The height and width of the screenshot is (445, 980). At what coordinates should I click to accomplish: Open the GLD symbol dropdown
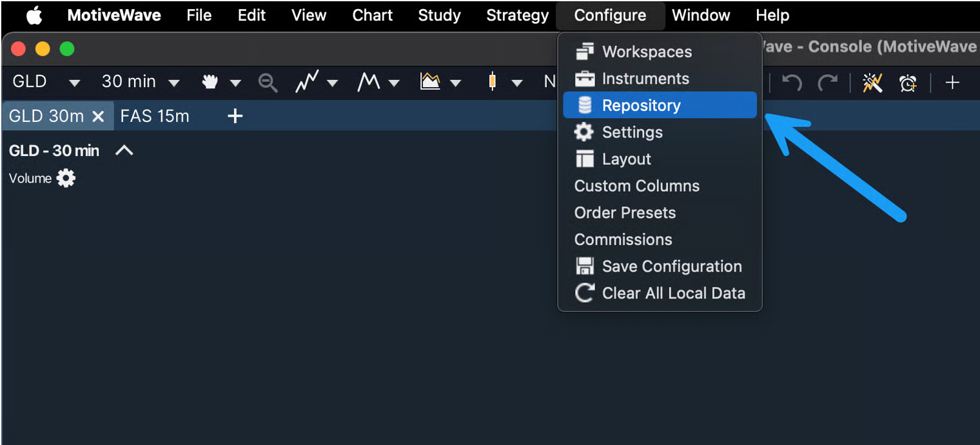(75, 83)
